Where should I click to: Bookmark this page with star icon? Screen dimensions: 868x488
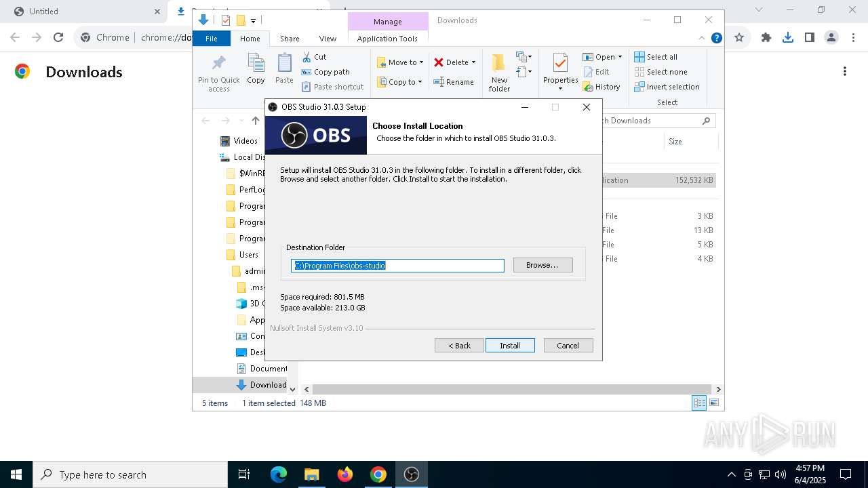pyautogui.click(x=739, y=38)
